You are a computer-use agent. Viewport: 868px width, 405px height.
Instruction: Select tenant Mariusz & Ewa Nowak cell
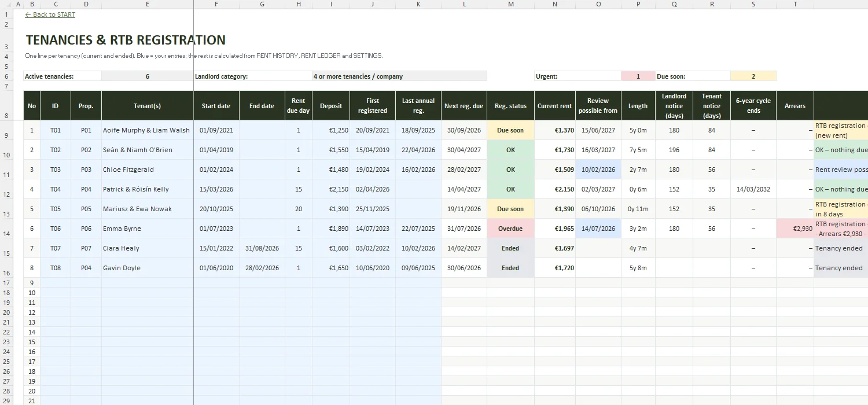pyautogui.click(x=148, y=209)
